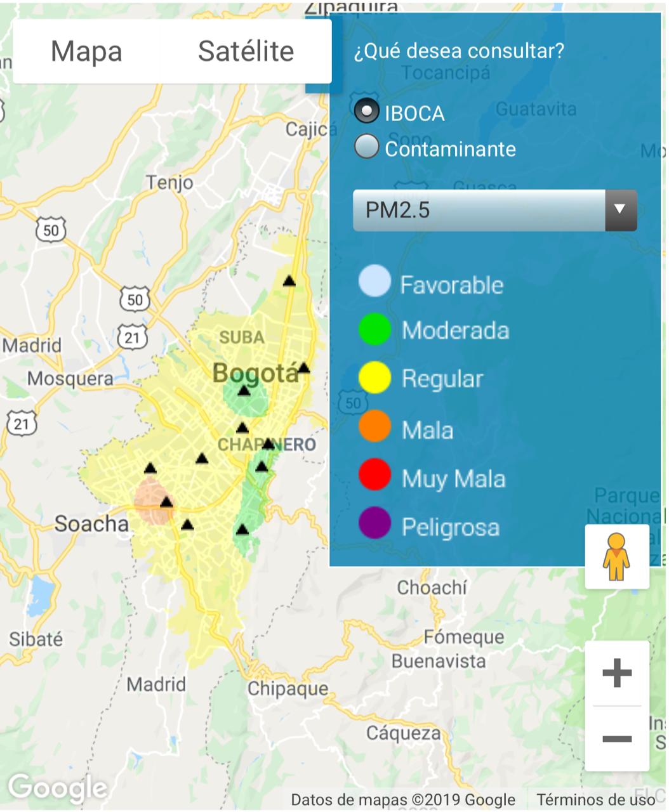The height and width of the screenshot is (812, 669).
Task: Click the station marker below the Bogotá label
Action: pos(244,391)
